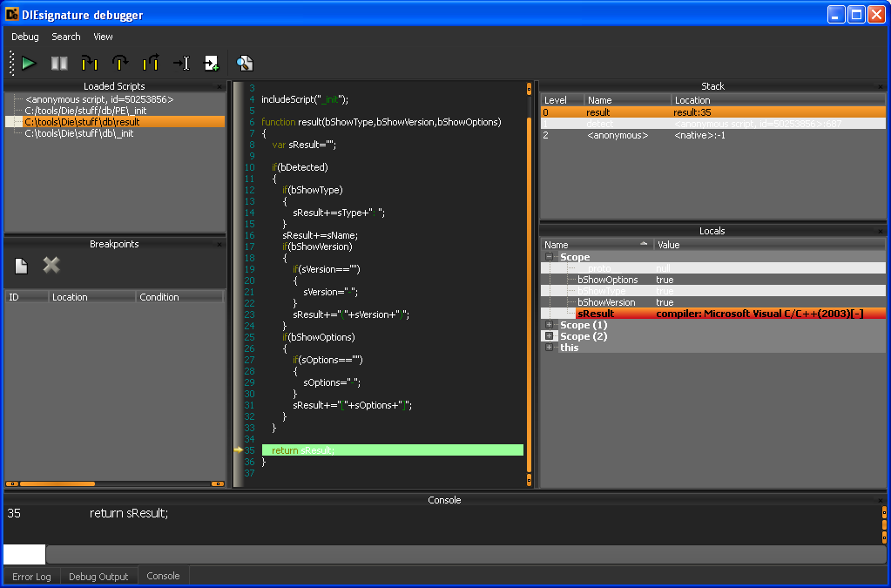
Task: Click the New Breakpoint page icon
Action: [21, 266]
